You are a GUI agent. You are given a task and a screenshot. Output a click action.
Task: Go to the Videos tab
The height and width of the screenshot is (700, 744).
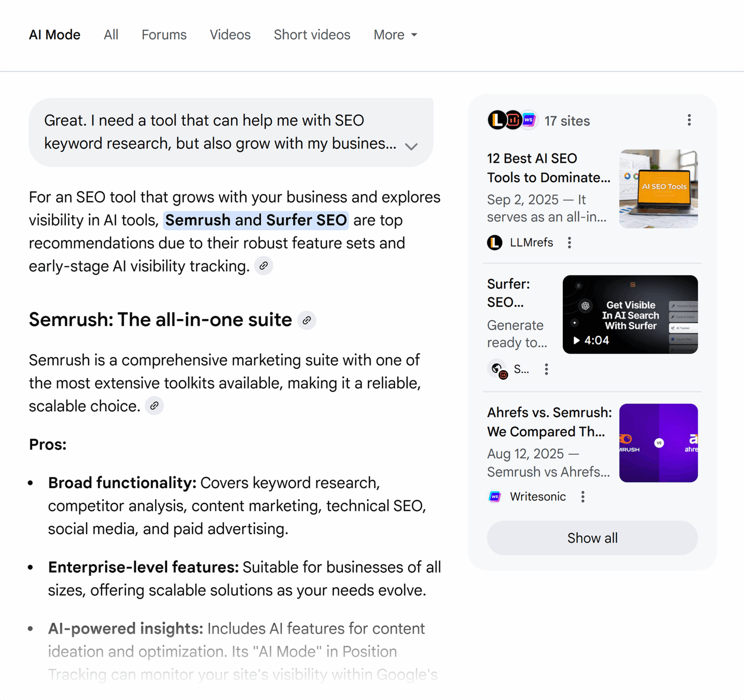point(230,35)
